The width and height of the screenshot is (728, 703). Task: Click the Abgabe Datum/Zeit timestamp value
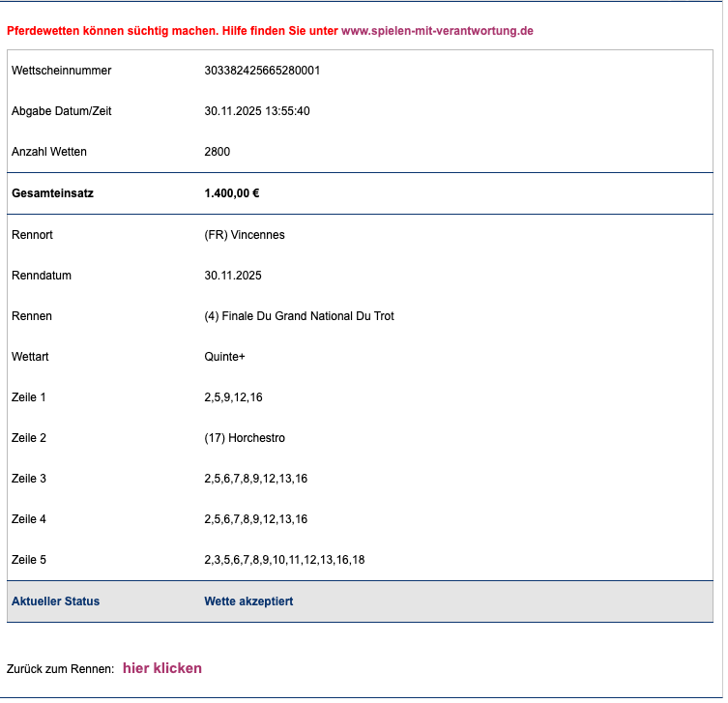256,111
